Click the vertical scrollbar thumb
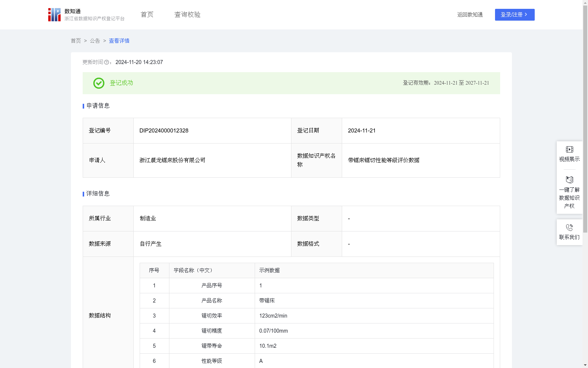 (585, 119)
